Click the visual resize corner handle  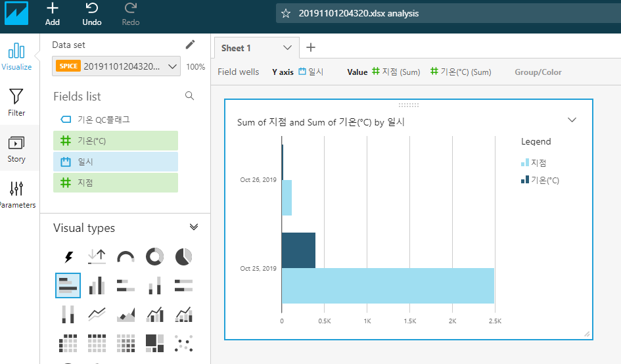point(587,334)
